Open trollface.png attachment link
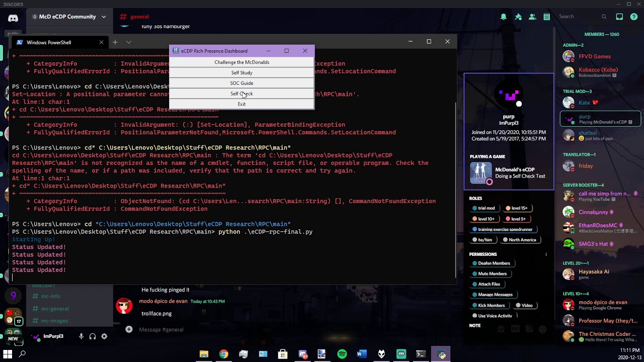Screen dimensions: 644x362 click(156, 314)
